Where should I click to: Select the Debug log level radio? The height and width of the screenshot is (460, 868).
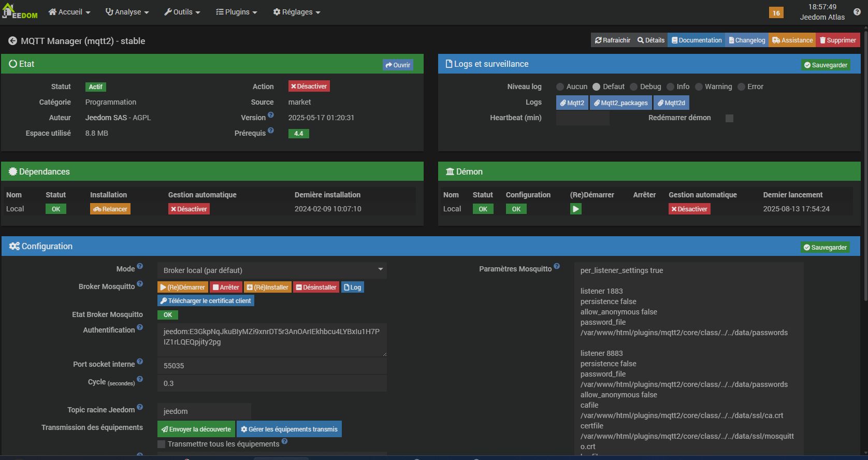tap(633, 87)
